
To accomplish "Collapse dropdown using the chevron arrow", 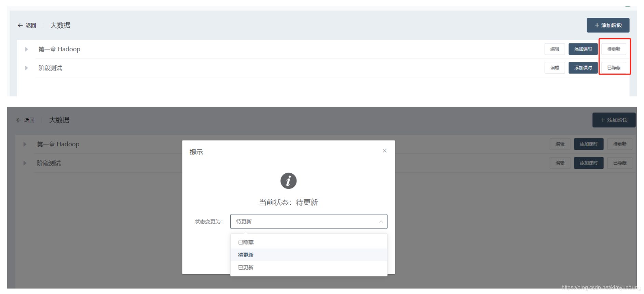I will 381,222.
